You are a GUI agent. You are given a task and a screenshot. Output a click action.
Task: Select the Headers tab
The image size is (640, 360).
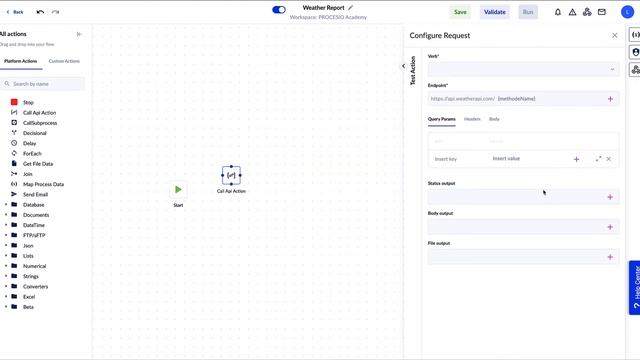[x=472, y=119]
